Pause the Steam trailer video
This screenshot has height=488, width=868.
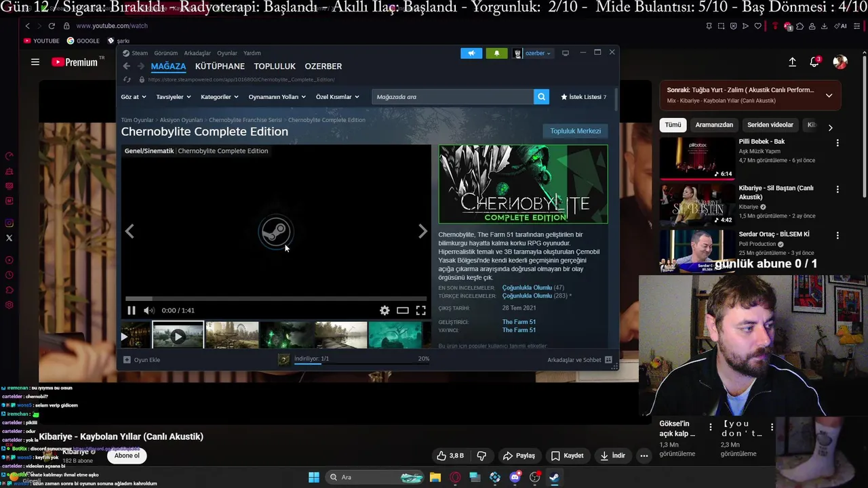point(131,310)
